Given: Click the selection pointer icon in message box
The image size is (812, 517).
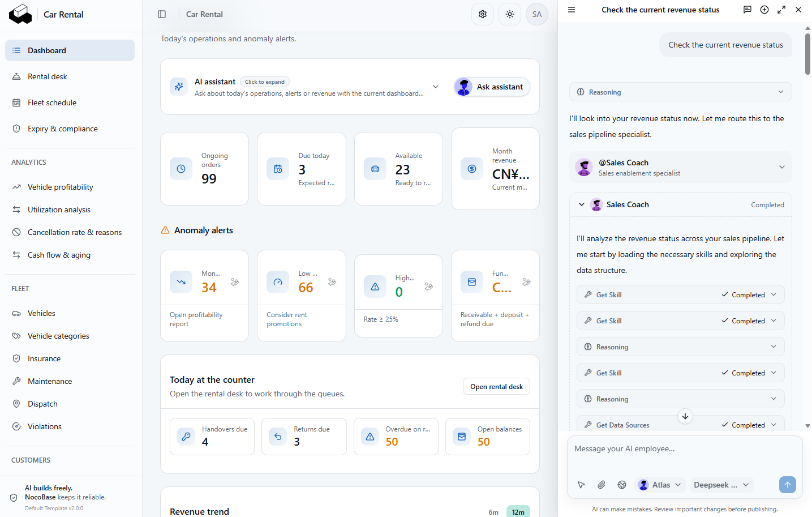Looking at the screenshot, I should [581, 485].
